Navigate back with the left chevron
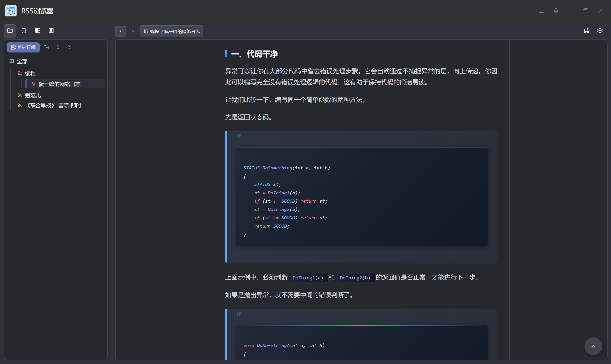The height and width of the screenshot is (364, 611). pyautogui.click(x=121, y=31)
